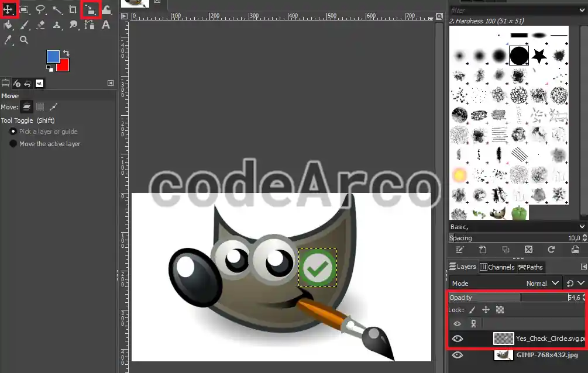Delete the selected brush

point(528,250)
